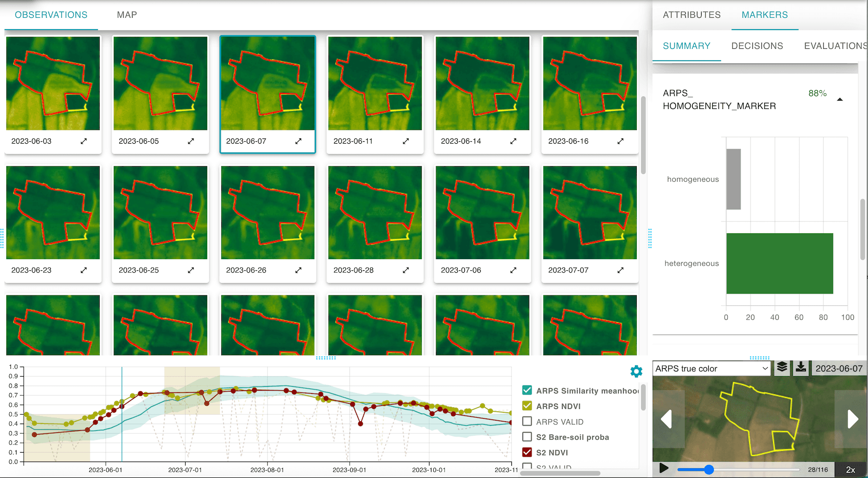Click the image timeline slider handle
Viewport: 868px width, 478px height.
pos(709,470)
